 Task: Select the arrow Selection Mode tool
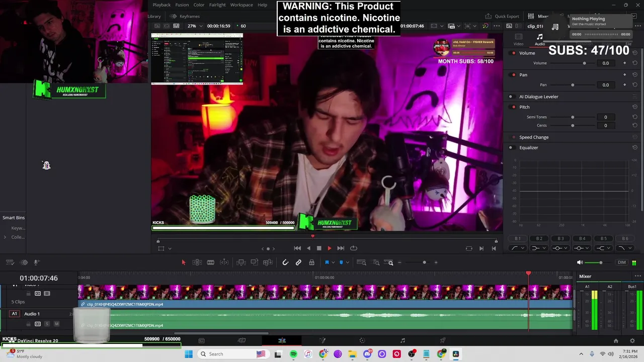[x=183, y=262]
